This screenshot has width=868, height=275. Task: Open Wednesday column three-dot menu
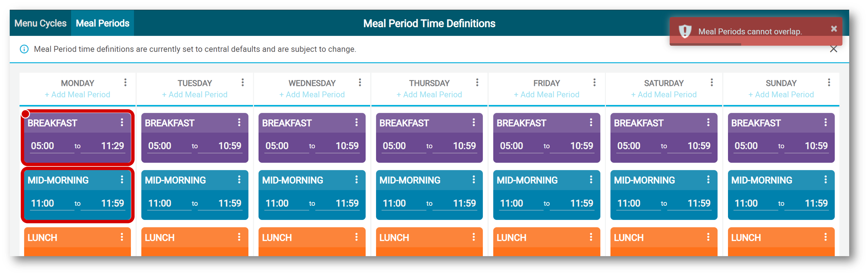click(x=360, y=82)
